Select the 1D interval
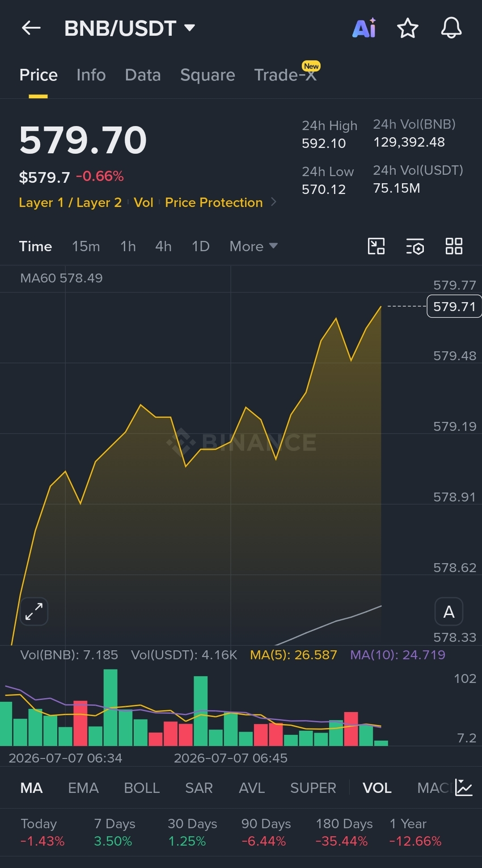 tap(200, 246)
